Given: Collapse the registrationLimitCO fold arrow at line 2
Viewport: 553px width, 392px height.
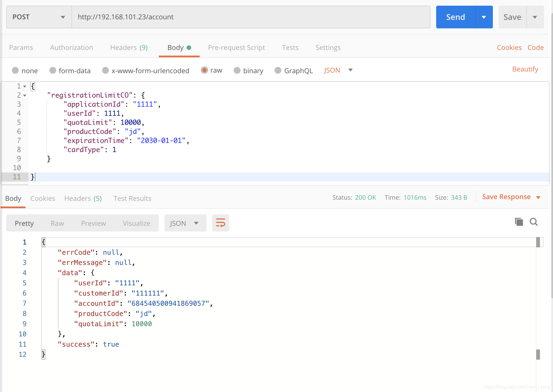Looking at the screenshot, I should (x=25, y=95).
